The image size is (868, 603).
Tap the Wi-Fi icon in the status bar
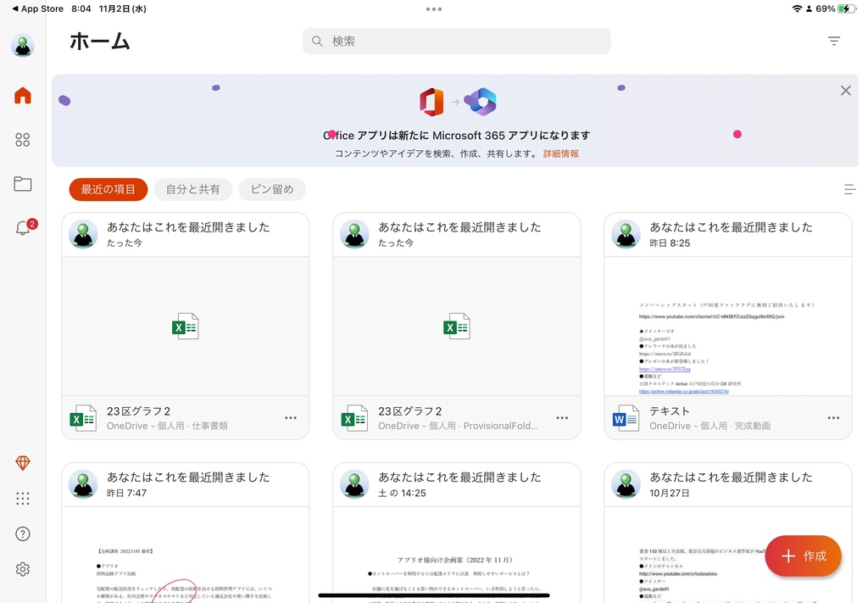pos(797,8)
